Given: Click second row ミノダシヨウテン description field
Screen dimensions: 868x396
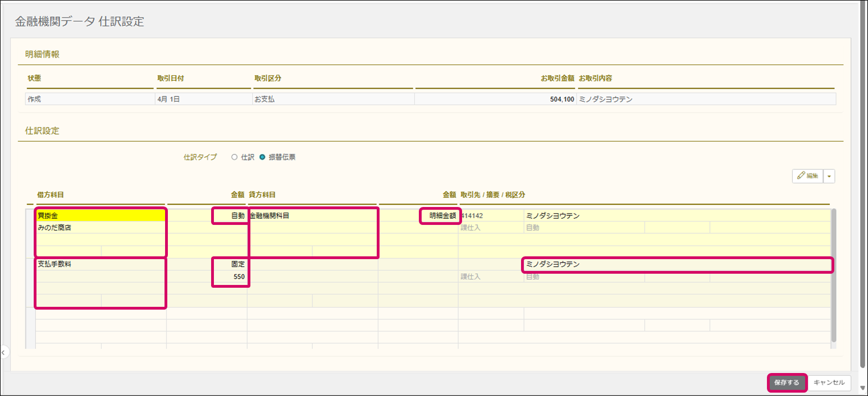Looking at the screenshot, I should coord(677,264).
